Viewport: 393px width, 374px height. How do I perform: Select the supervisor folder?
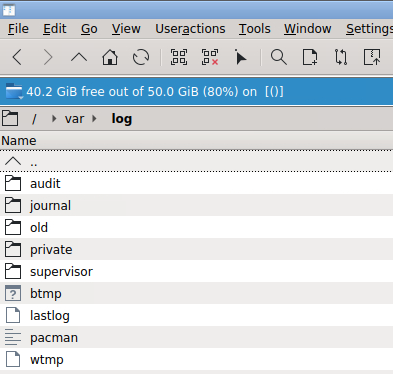point(196,271)
